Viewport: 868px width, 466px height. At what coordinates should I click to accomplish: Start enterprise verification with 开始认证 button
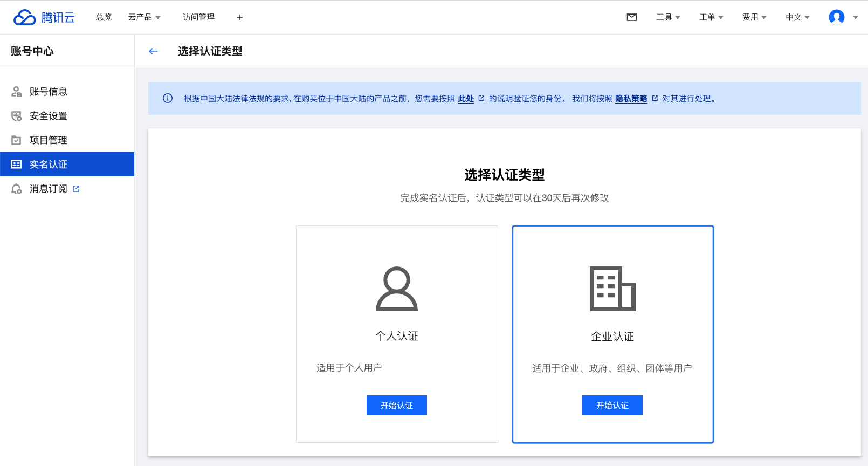[612, 405]
